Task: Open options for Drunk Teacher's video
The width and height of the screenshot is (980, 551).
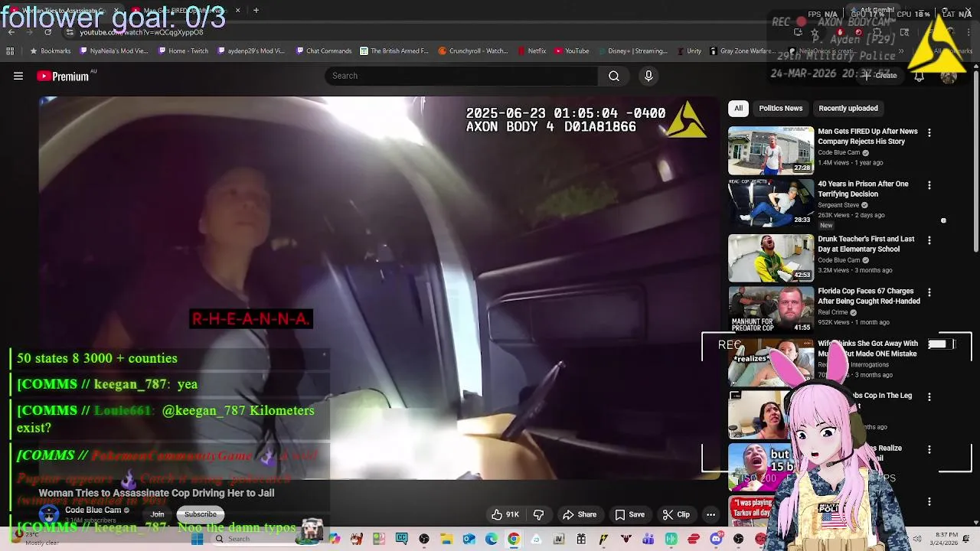Action: (x=929, y=240)
